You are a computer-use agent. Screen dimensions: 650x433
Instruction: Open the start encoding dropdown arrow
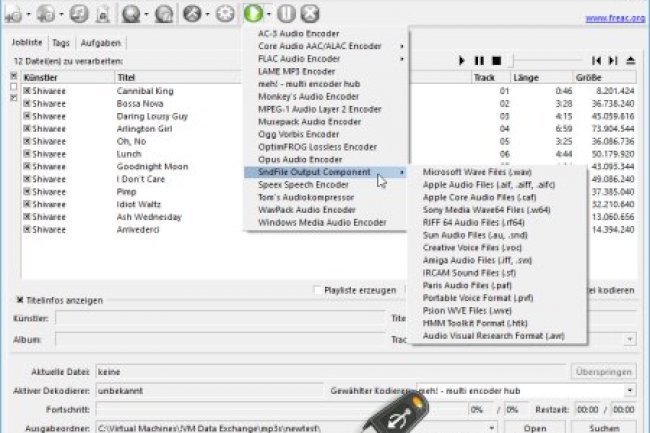tap(268, 15)
